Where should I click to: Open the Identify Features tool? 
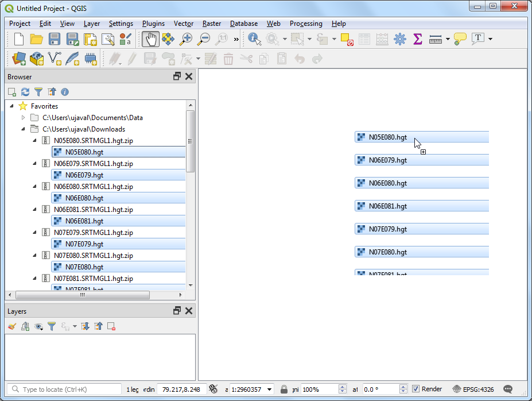[x=254, y=39]
